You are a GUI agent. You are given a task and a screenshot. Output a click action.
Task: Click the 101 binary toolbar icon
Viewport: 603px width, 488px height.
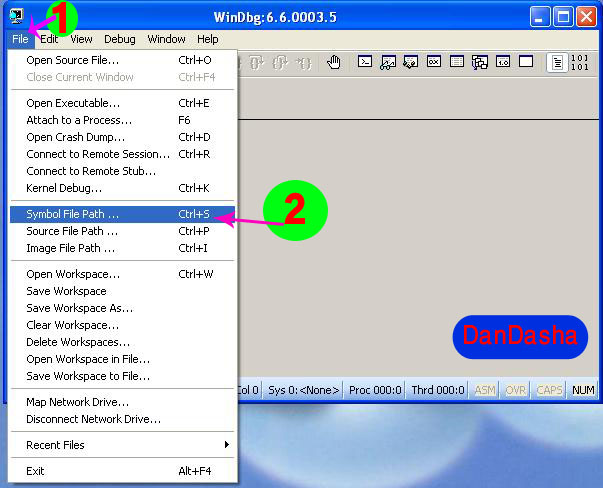click(580, 62)
